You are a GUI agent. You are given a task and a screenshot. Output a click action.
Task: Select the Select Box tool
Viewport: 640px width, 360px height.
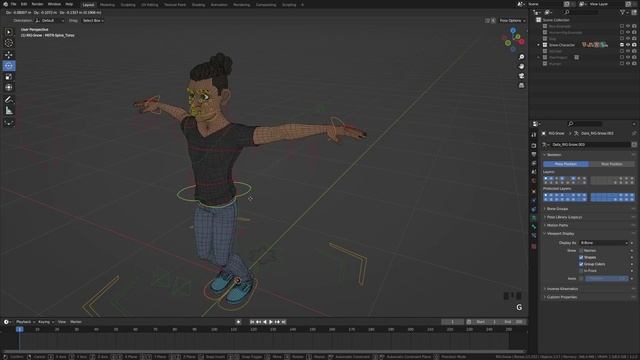coord(9,32)
